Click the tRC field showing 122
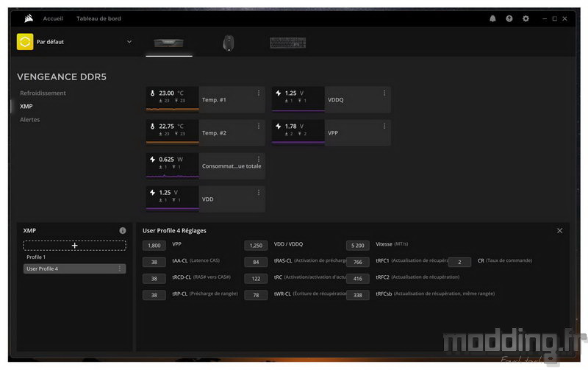This screenshot has height=370, width=588. [x=256, y=279]
